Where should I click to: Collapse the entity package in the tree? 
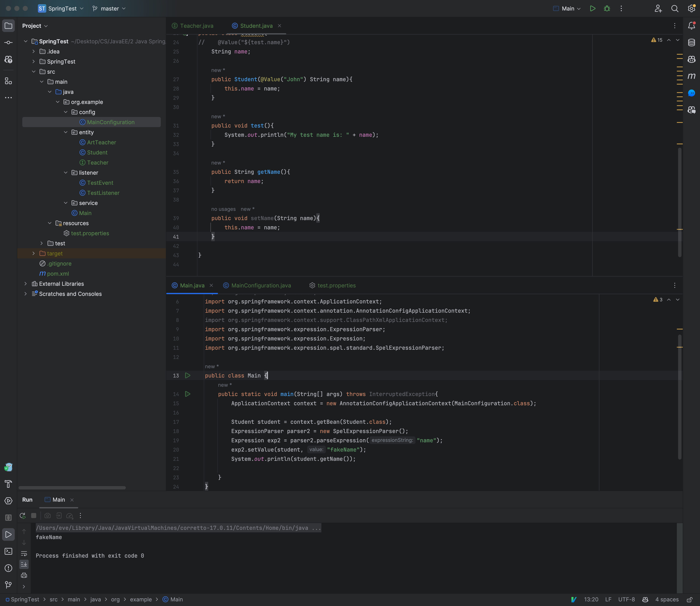(66, 132)
